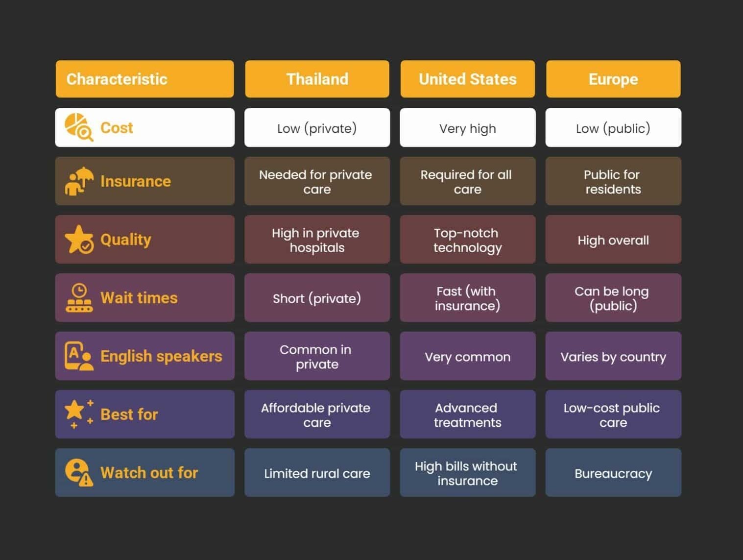Screen dimensions: 743x560
Task: Select the 'Limited rural care' cell
Action: tap(317, 472)
